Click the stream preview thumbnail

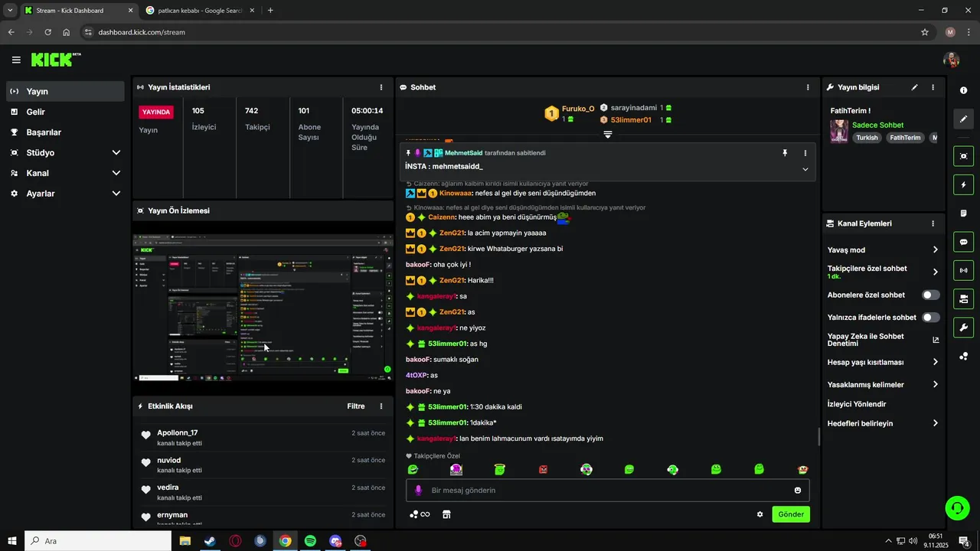pos(263,308)
